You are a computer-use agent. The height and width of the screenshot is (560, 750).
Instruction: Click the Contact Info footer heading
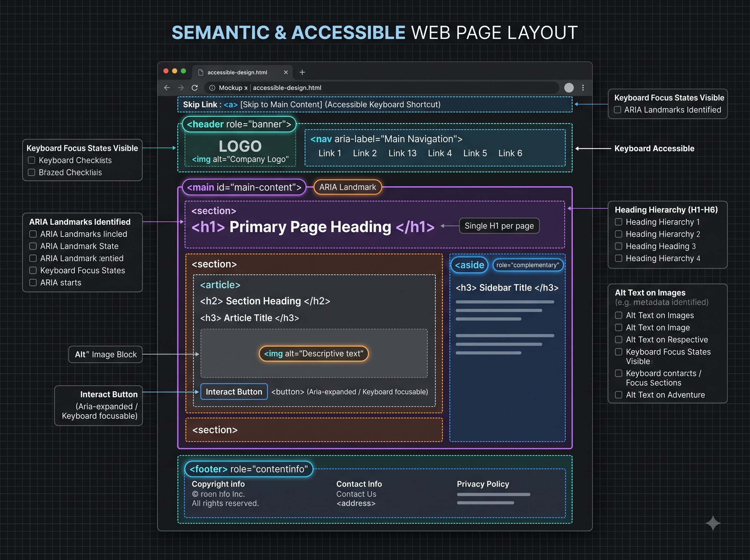pos(359,484)
